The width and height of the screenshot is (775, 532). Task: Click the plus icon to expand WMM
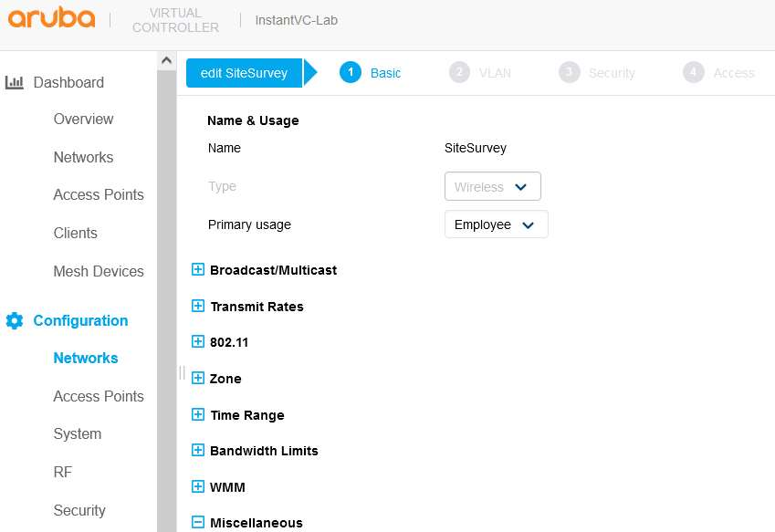tap(198, 486)
